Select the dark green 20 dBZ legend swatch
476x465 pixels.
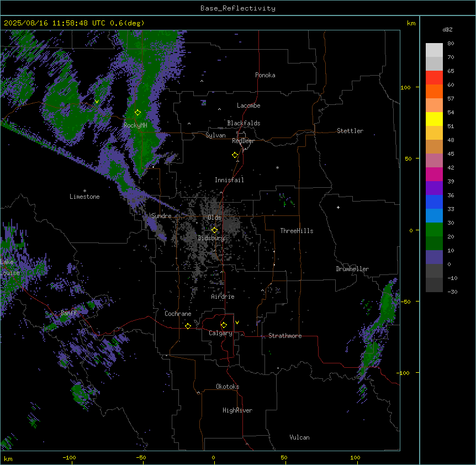tap(434, 244)
